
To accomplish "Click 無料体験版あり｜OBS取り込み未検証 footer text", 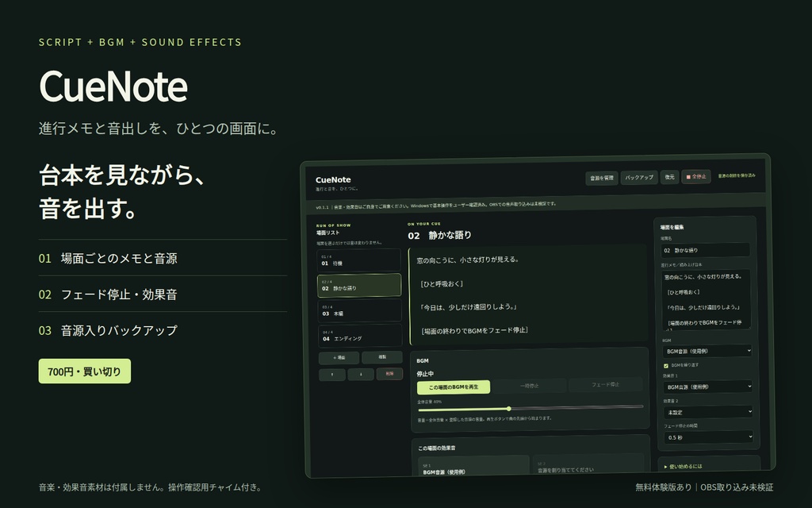I will 704,487.
